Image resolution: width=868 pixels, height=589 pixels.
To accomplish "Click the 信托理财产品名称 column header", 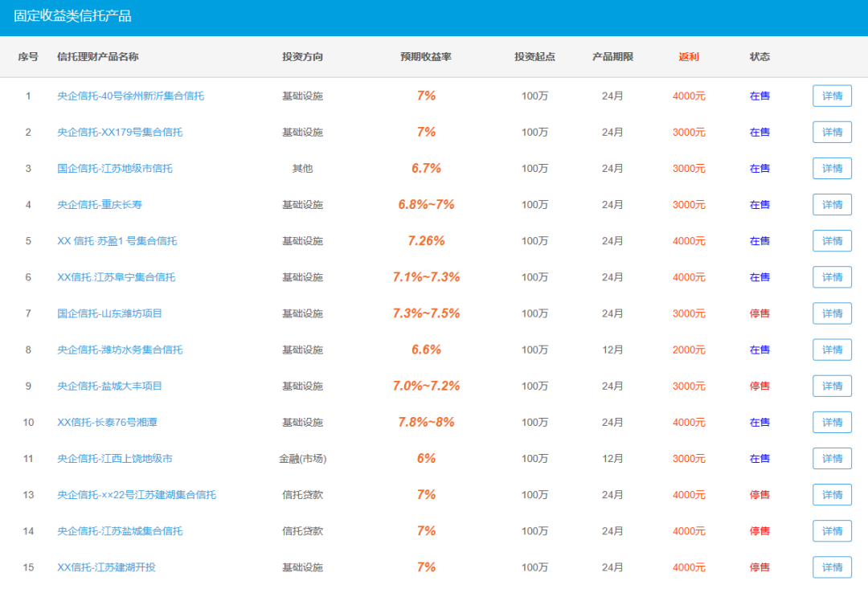I will 97,56.
